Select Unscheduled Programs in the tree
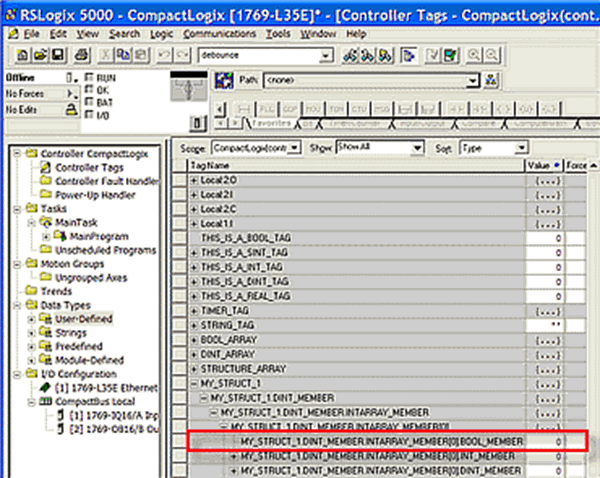This screenshot has width=600, height=478. 106,250
